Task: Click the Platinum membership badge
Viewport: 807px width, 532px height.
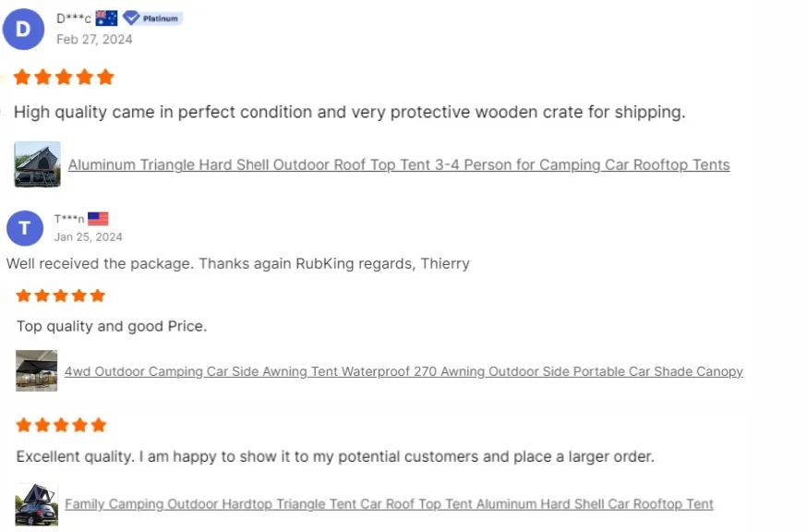Action: (153, 18)
